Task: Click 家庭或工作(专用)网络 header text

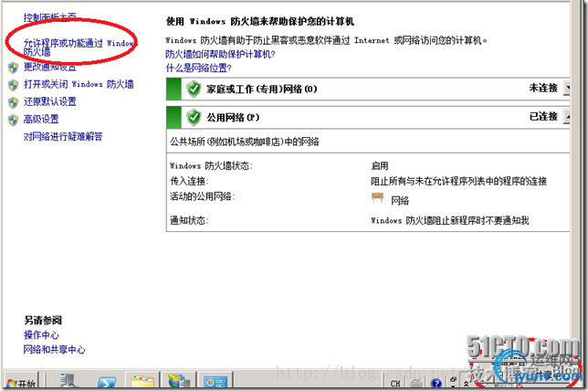Action: 262,89
